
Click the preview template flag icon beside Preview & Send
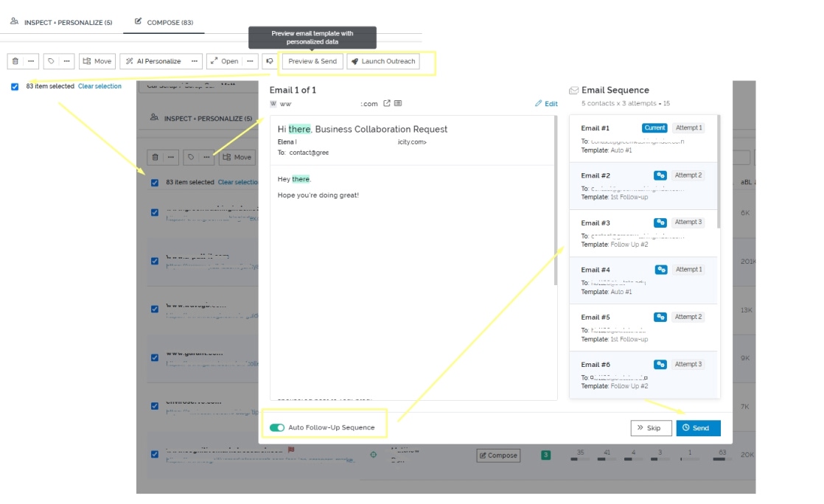[270, 61]
